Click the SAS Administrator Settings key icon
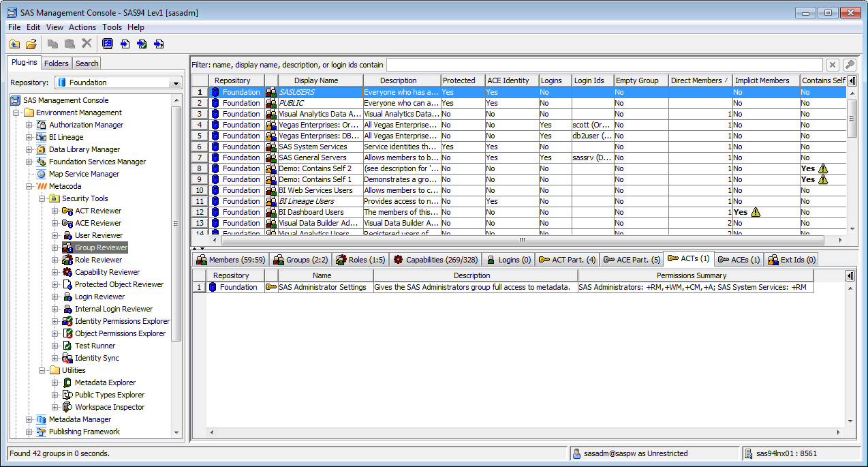Image resolution: width=868 pixels, height=467 pixels. click(x=271, y=287)
